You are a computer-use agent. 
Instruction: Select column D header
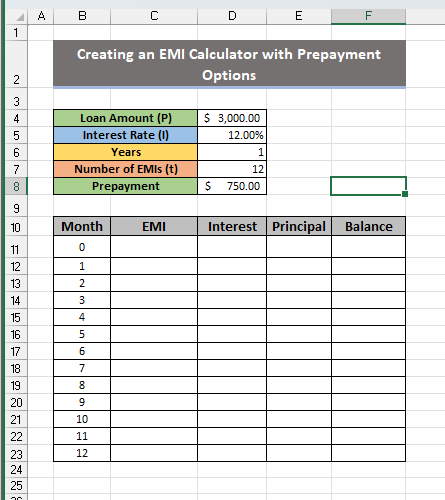coord(232,16)
